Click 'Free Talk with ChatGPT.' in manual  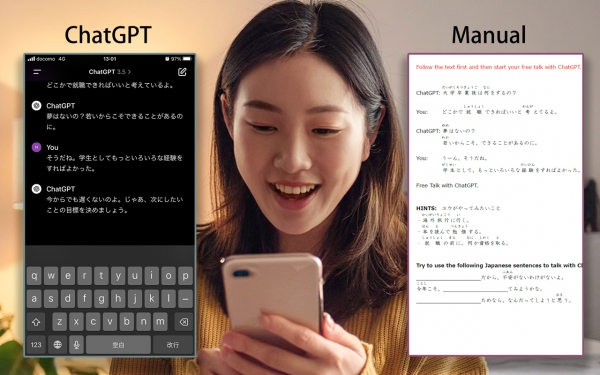click(x=447, y=186)
